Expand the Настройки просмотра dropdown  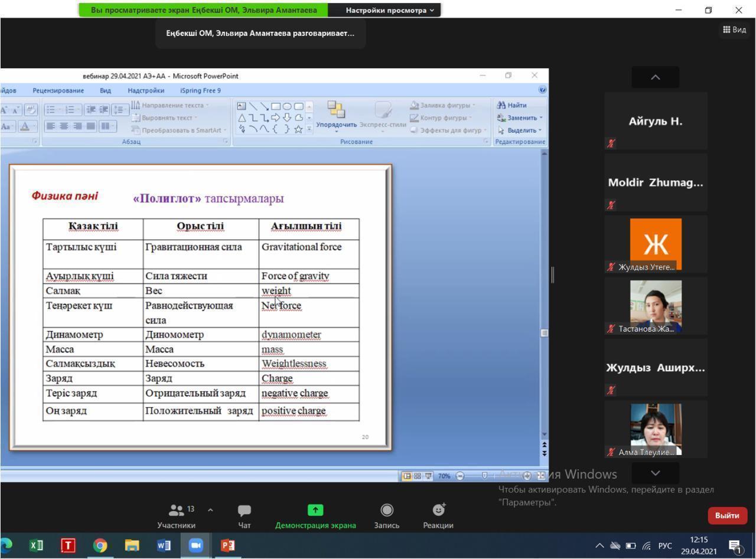tap(390, 10)
